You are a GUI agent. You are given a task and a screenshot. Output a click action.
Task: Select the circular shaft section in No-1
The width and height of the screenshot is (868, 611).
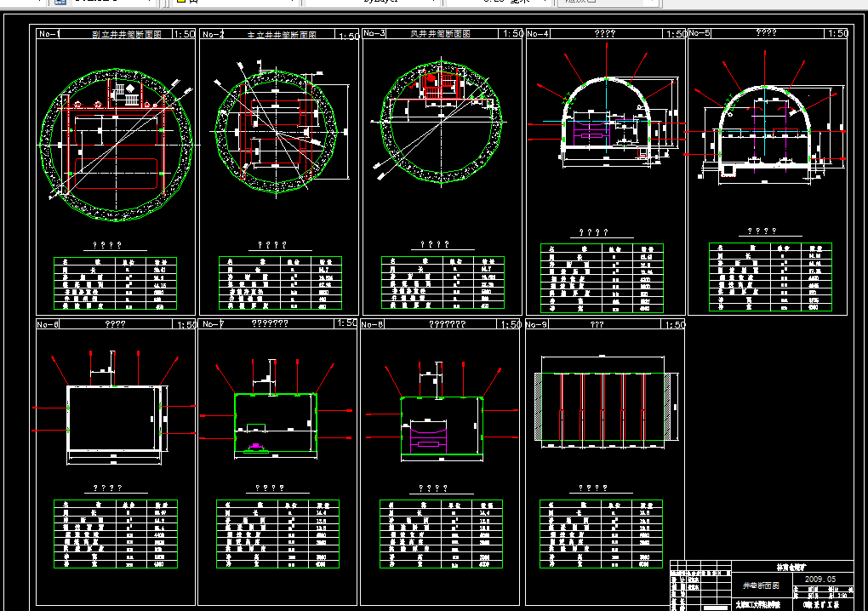pos(117,145)
